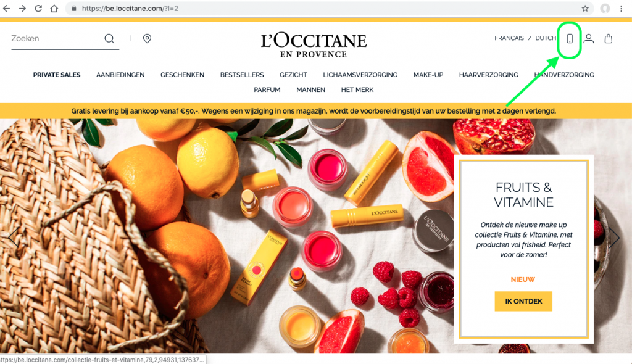Click the mobile phone icon in header
632x364 pixels.
click(x=570, y=39)
